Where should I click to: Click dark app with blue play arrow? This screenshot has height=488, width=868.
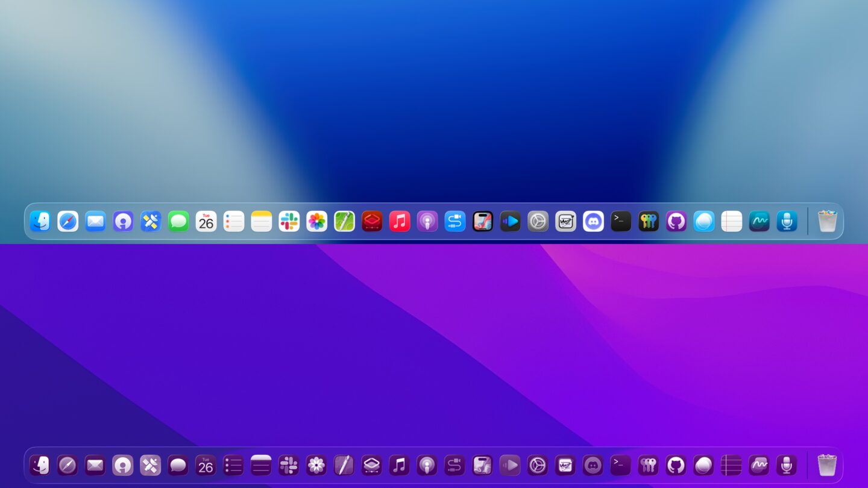click(x=511, y=221)
